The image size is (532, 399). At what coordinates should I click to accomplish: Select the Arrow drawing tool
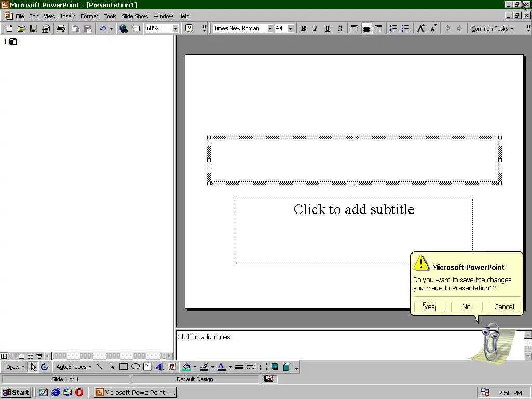111,367
